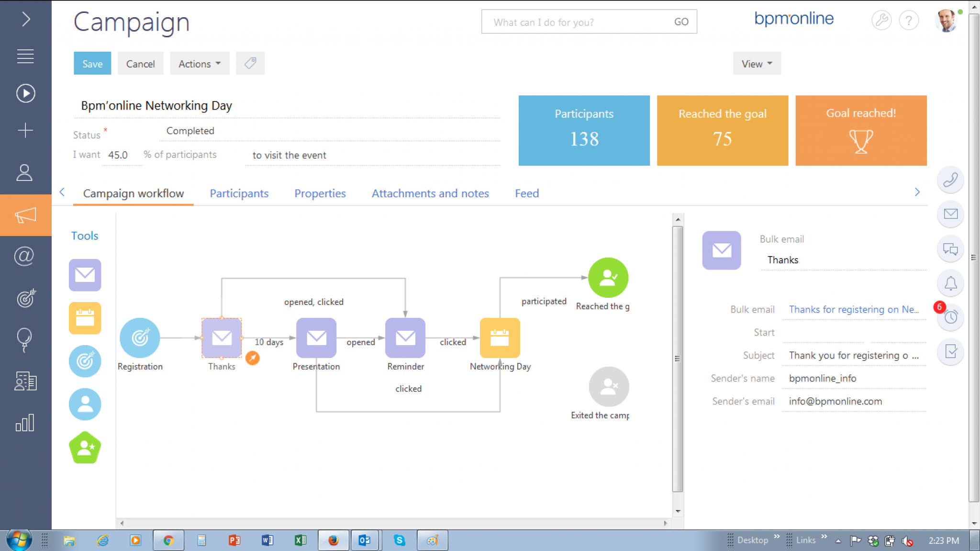Viewport: 980px width, 551px height.
Task: Toggle the tag/label icon near Save button
Action: 250,63
